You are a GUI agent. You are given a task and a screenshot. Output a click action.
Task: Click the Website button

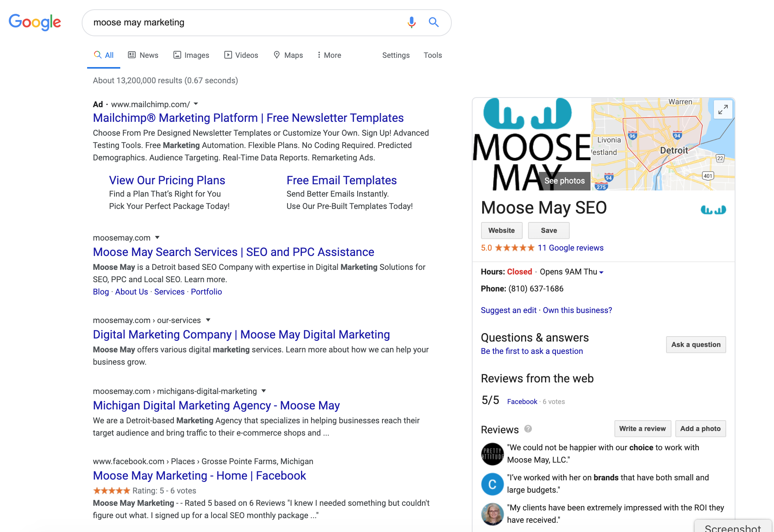pos(501,231)
